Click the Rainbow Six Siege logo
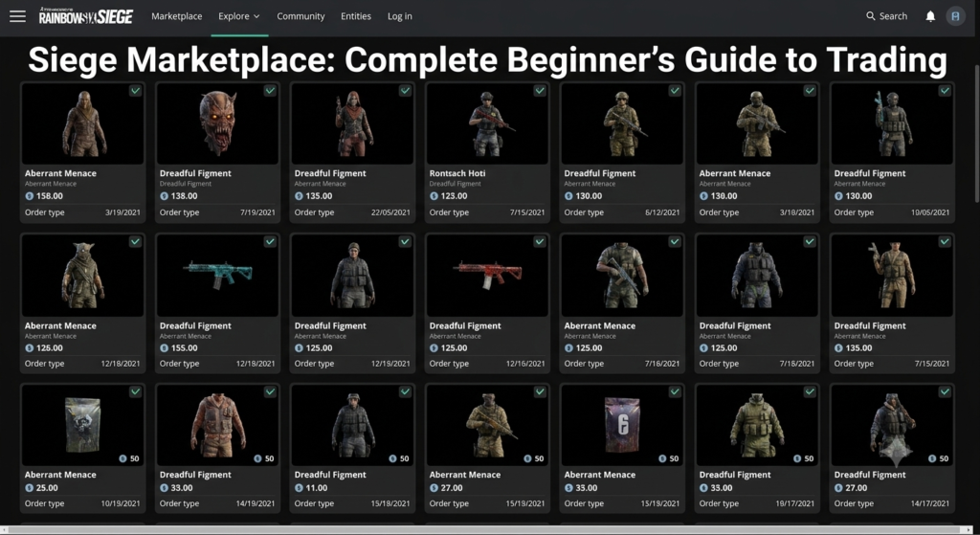 [x=85, y=15]
